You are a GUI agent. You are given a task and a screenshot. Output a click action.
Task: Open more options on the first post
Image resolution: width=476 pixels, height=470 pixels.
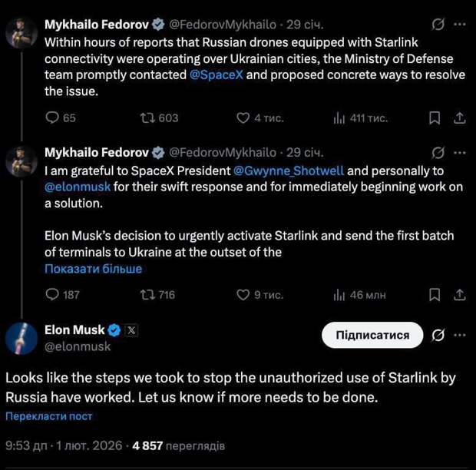(x=459, y=25)
